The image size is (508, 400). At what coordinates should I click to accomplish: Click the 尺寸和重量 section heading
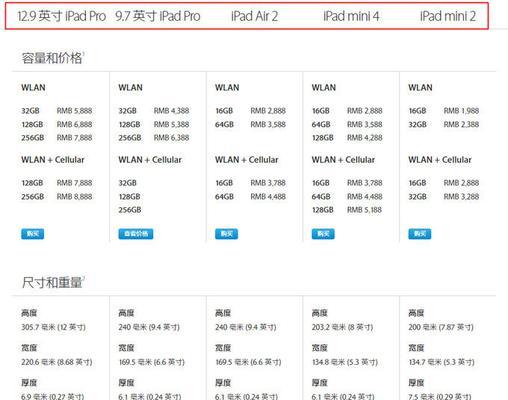pos(52,283)
